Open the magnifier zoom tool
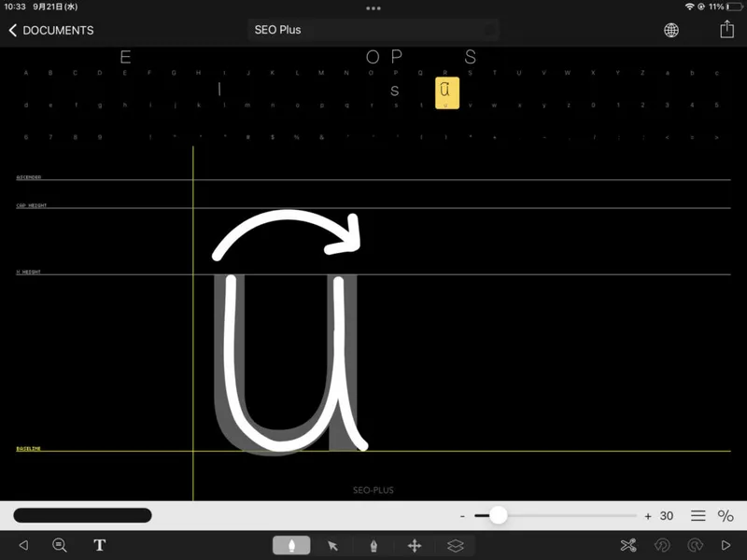 pyautogui.click(x=58, y=545)
